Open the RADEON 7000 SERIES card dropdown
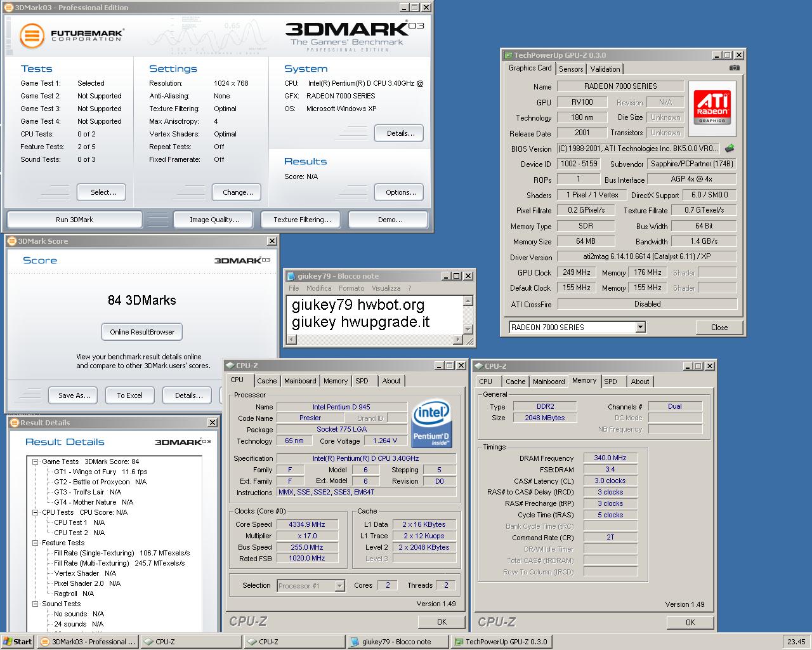The image size is (812, 650). pos(640,328)
